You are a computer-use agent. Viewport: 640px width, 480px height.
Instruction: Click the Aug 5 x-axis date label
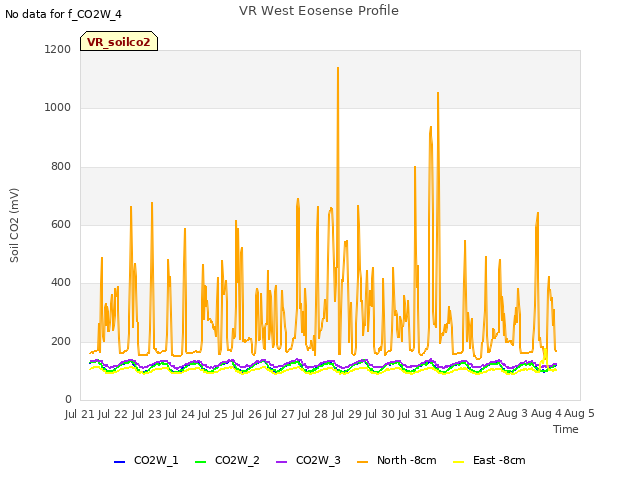[579, 414]
